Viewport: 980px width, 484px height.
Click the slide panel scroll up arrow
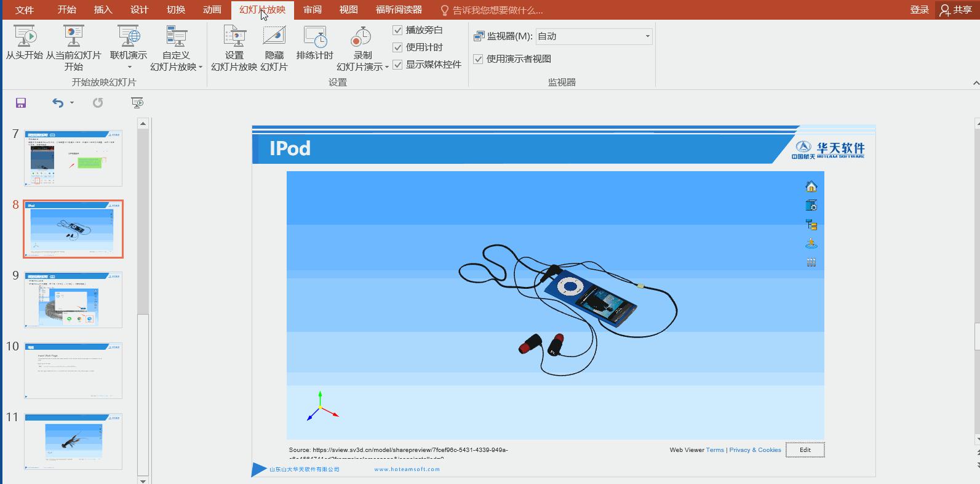pyautogui.click(x=143, y=124)
